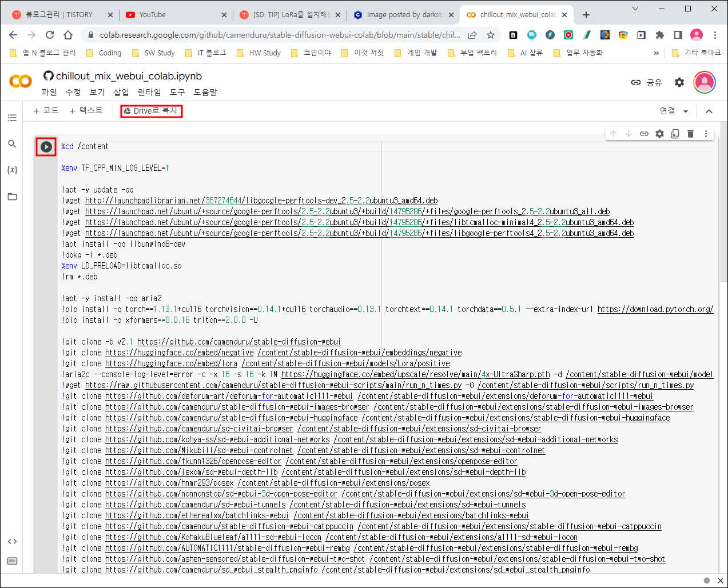Open the 연결 connect dropdown arrow

click(686, 111)
